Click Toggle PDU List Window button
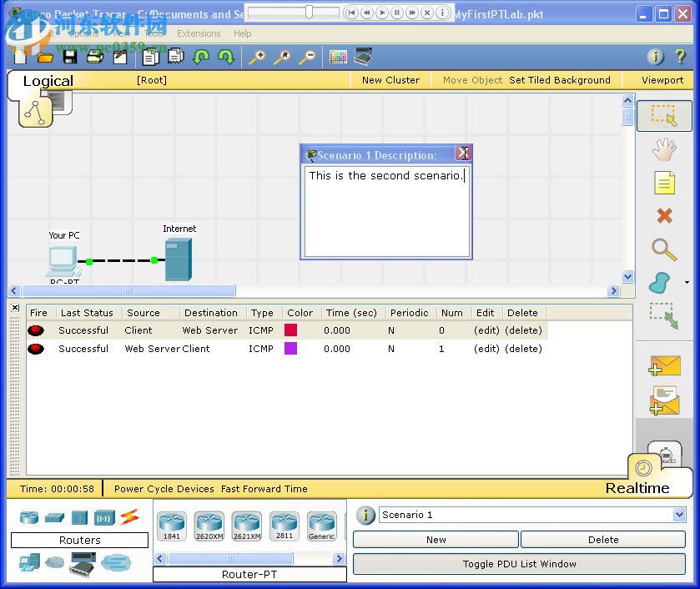This screenshot has height=589, width=700. point(519,564)
